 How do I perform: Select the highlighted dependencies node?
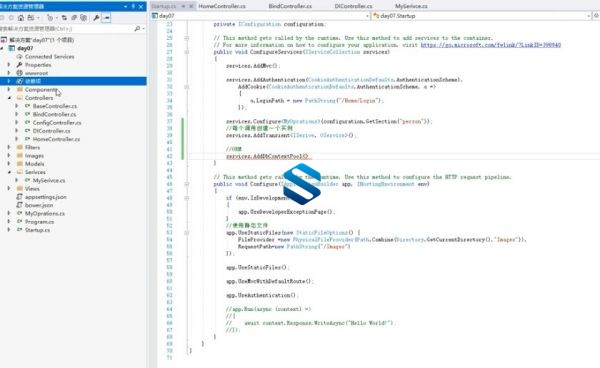(73, 81)
